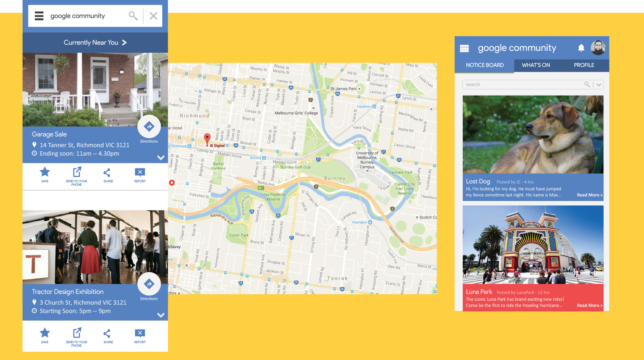
Task: Open notifications with the bell icon
Action: pos(581,48)
